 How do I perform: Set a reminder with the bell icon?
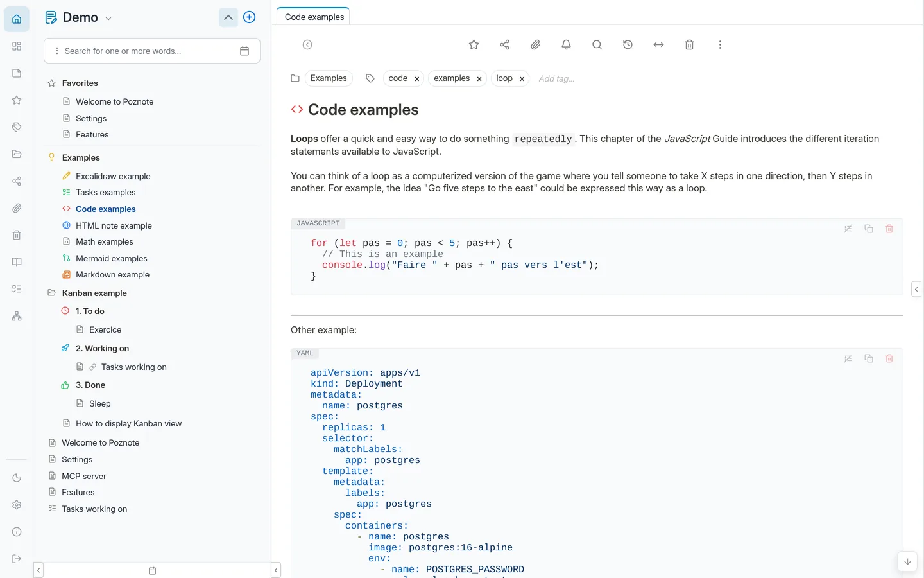coord(566,44)
